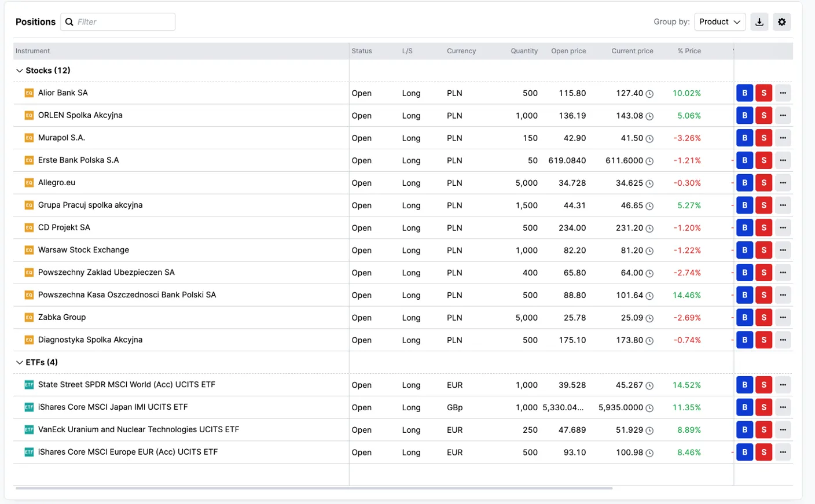Image resolution: width=815 pixels, height=504 pixels.
Task: Sort by the % Price column header
Action: click(x=689, y=51)
